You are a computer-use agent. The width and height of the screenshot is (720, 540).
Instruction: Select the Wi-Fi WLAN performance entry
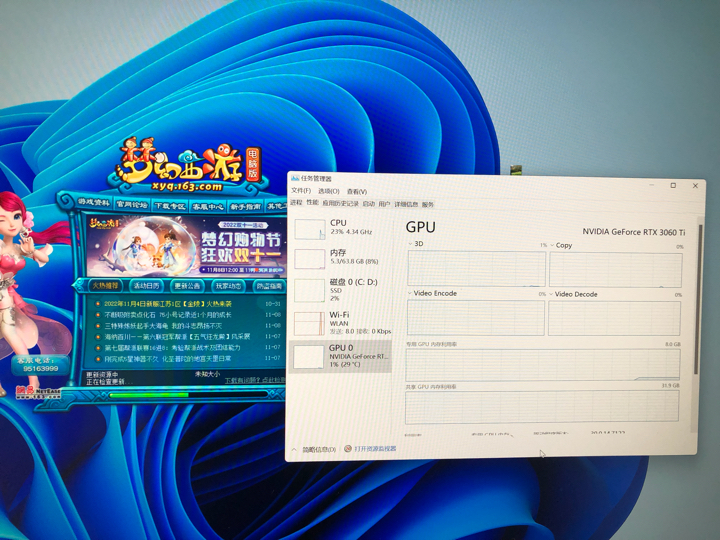[x=343, y=322]
